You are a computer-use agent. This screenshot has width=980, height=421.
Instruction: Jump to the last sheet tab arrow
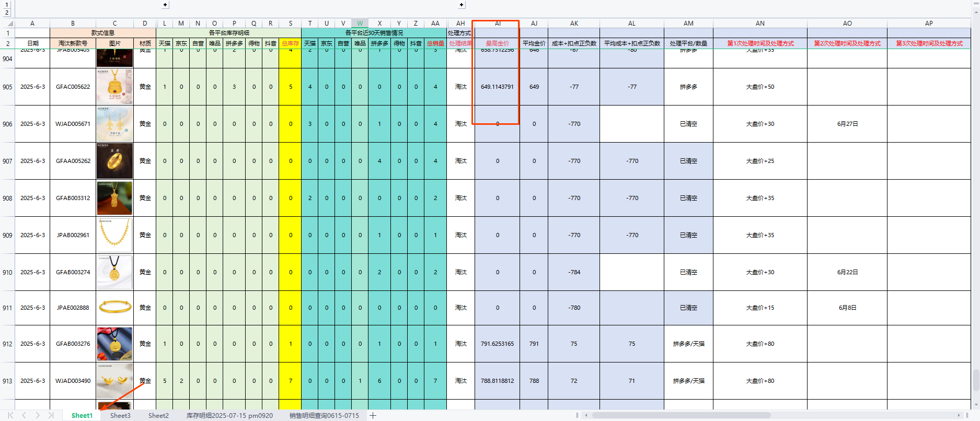[51, 415]
